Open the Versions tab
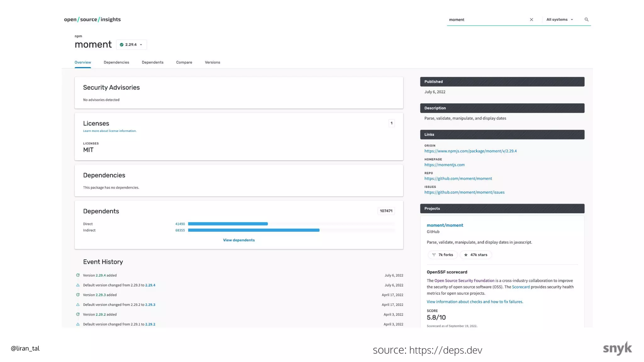This screenshot has width=644, height=362. click(212, 62)
